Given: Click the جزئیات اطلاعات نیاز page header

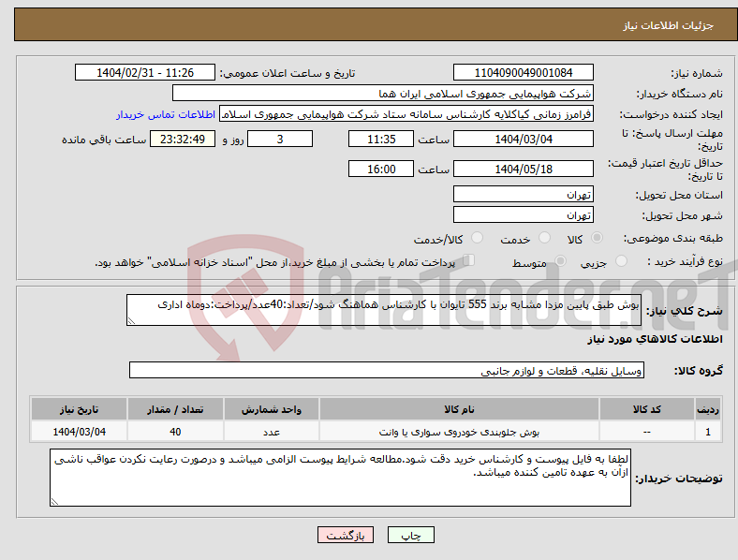Looking at the screenshot, I should tap(669, 25).
